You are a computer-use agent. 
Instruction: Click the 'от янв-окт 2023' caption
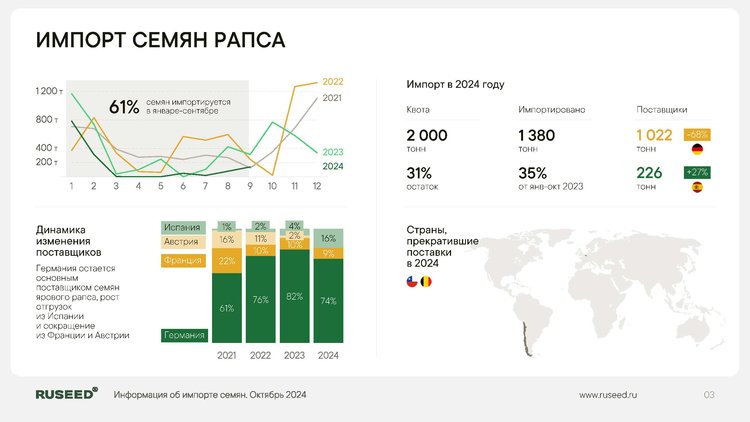click(x=551, y=187)
